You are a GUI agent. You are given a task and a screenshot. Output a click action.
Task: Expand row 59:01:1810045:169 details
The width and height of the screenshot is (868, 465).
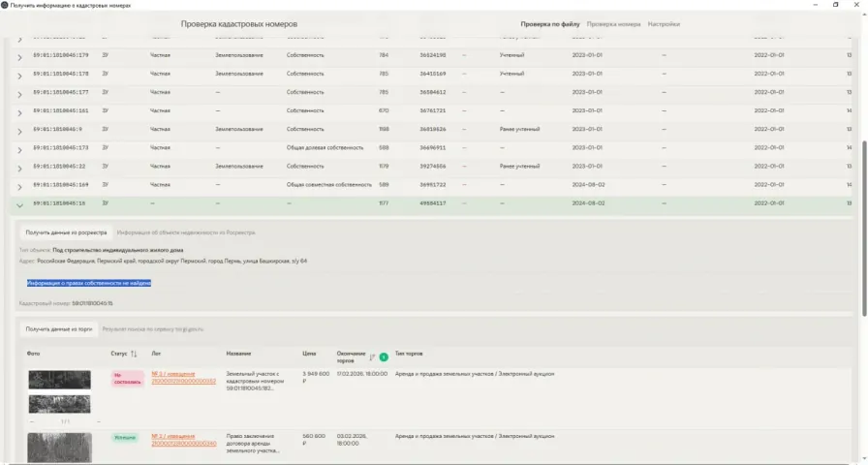tap(19, 185)
